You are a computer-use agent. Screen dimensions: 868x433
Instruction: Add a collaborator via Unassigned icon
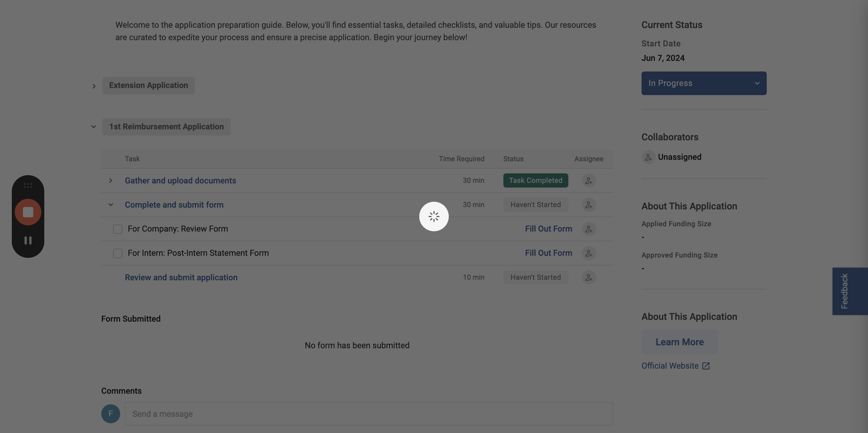click(648, 157)
